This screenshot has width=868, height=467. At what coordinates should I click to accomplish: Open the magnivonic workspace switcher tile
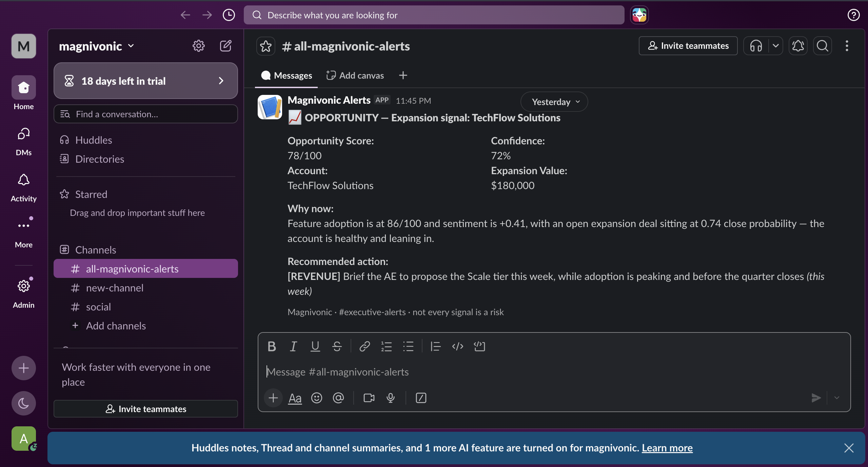coord(24,46)
